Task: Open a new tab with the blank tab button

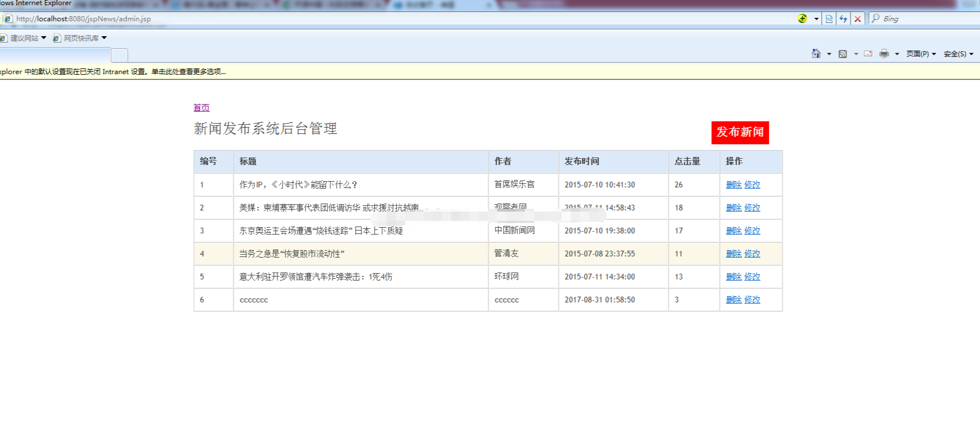Action: click(119, 55)
